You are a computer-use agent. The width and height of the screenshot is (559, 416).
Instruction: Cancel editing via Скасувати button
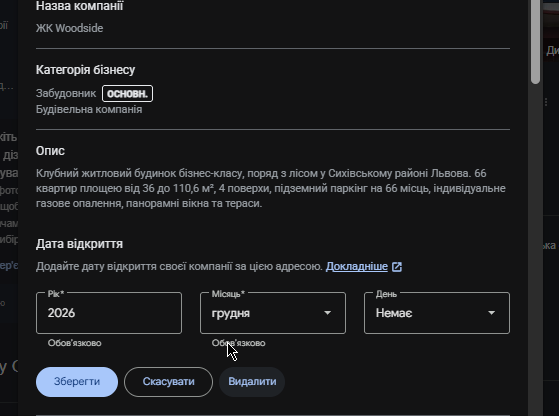point(168,382)
